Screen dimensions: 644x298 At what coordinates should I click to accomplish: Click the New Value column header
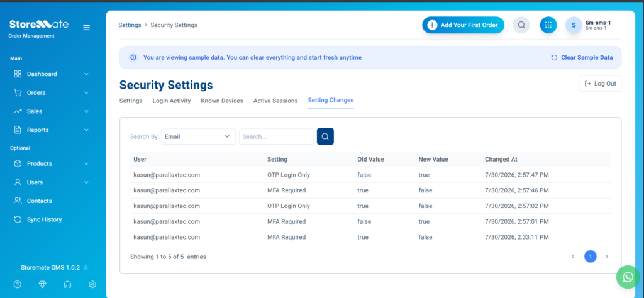(433, 159)
